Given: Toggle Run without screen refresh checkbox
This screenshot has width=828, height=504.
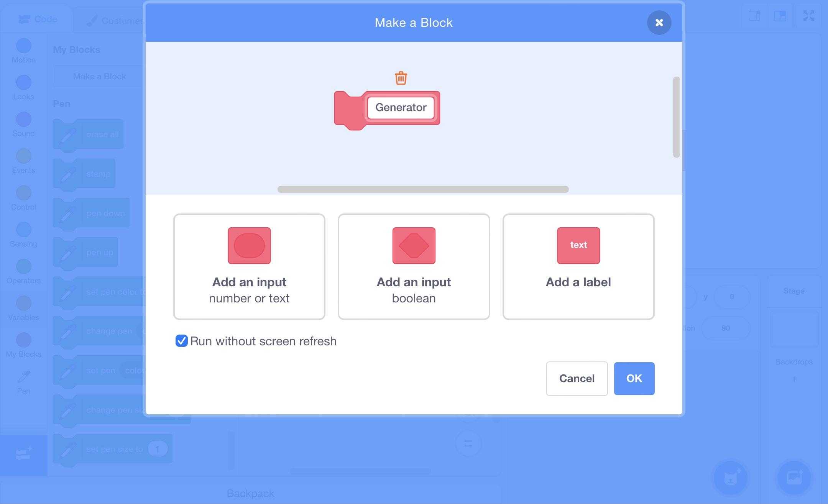Looking at the screenshot, I should click(x=181, y=341).
